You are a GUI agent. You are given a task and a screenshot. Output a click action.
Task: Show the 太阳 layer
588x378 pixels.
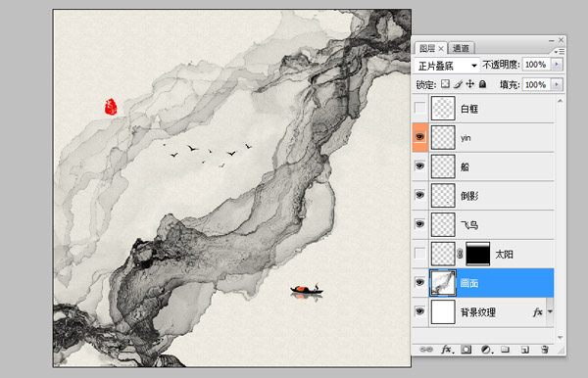pyautogui.click(x=420, y=254)
